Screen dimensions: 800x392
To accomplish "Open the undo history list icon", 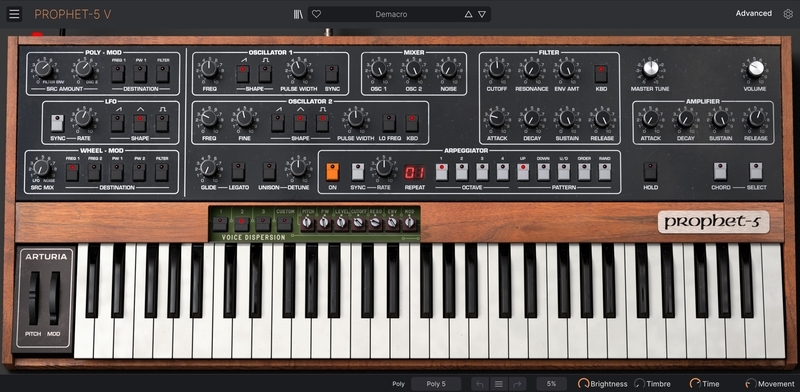I will pyautogui.click(x=499, y=384).
